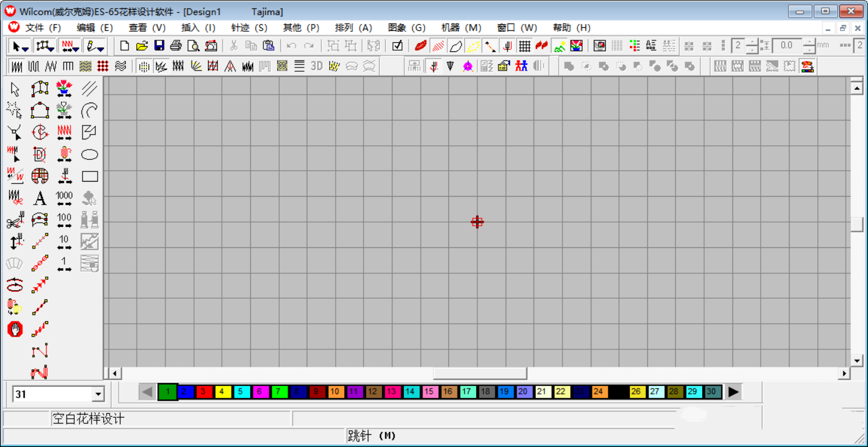Click the checkbox icon in the toolbar
The width and height of the screenshot is (868, 447).
[x=397, y=46]
